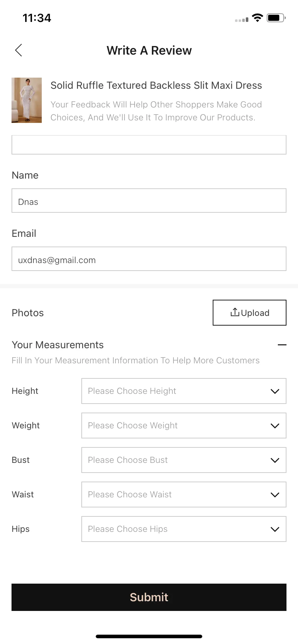The height and width of the screenshot is (644, 298).
Task: Open the dress product thumbnail
Action: 27,100
